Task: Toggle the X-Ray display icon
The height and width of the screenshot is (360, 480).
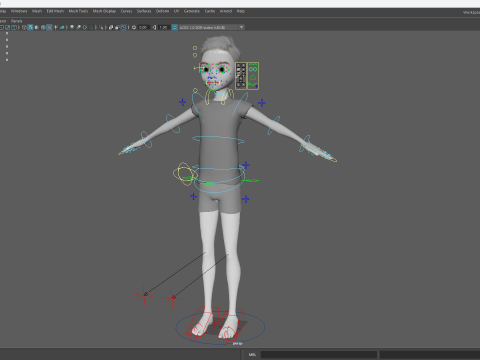Action: (x=111, y=27)
